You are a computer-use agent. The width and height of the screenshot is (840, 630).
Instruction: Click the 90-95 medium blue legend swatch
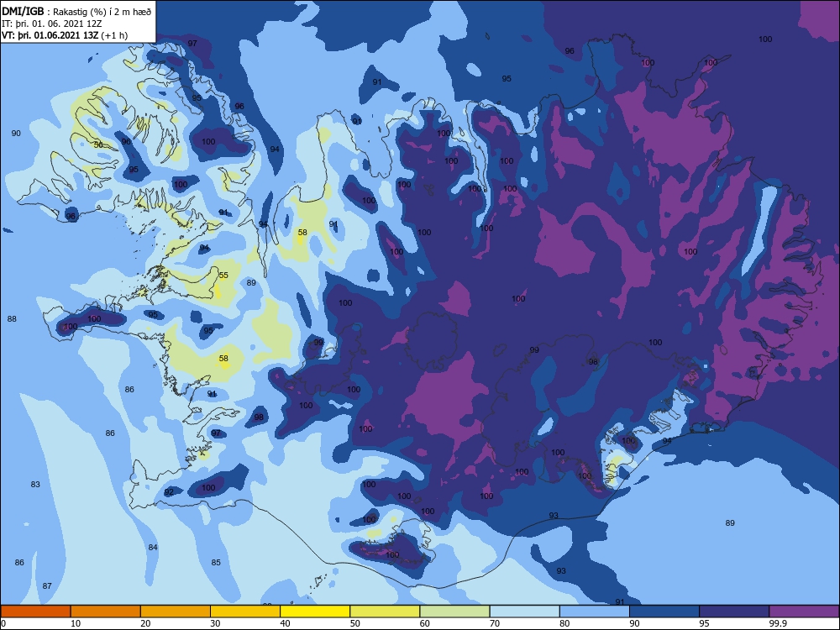point(664,612)
